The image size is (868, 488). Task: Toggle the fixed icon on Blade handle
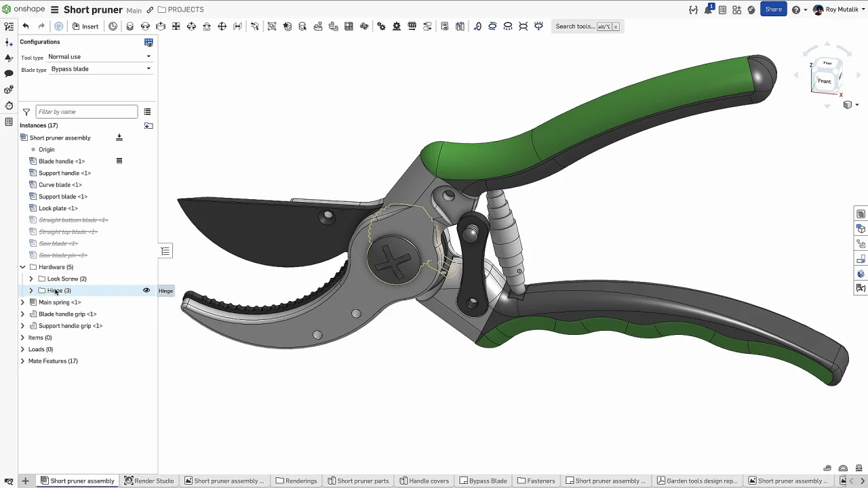pos(119,161)
